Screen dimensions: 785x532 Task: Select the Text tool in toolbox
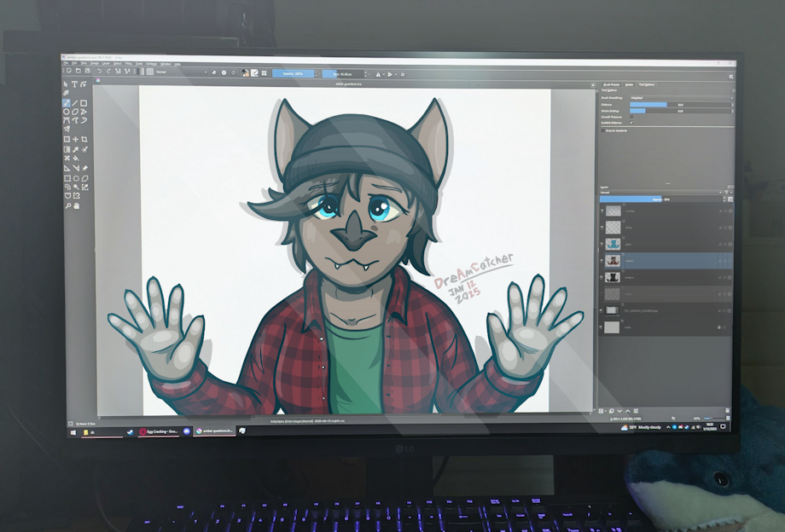(x=74, y=84)
